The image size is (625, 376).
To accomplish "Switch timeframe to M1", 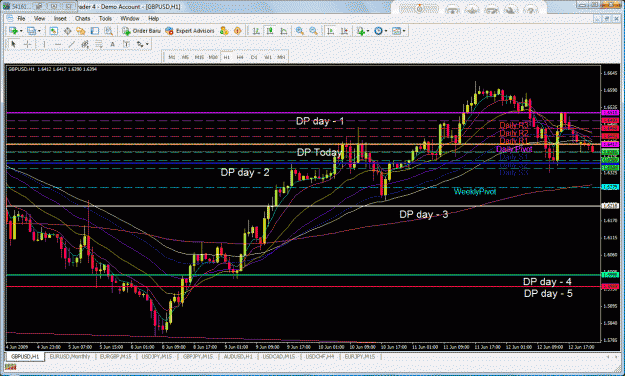I will 172,57.
